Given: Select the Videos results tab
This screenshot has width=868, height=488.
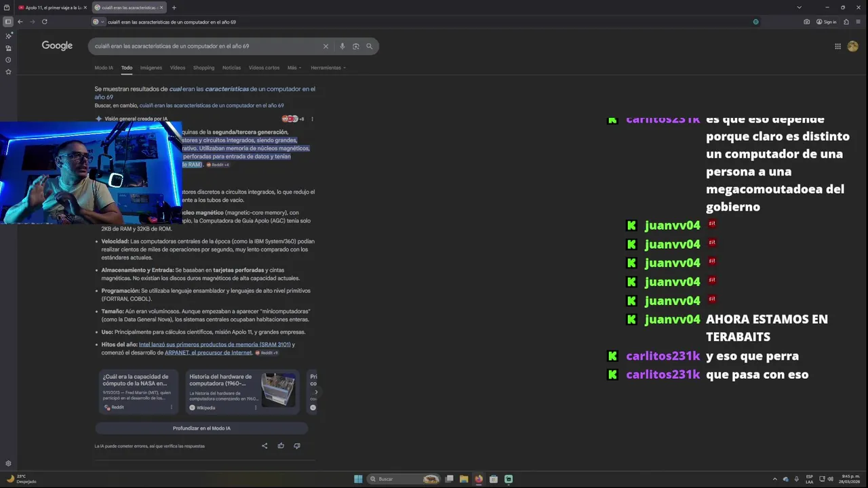Looking at the screenshot, I should (x=178, y=68).
